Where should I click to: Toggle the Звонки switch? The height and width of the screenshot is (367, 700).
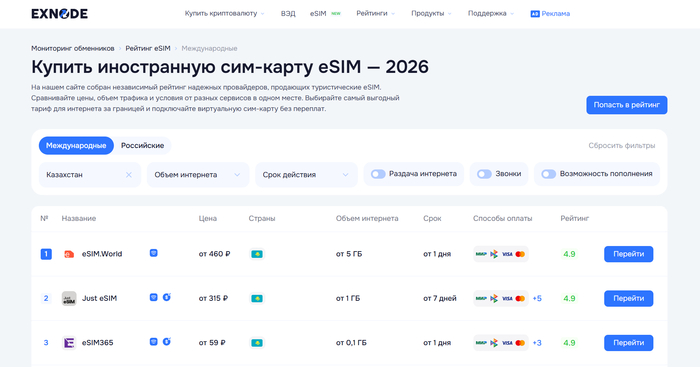(484, 174)
